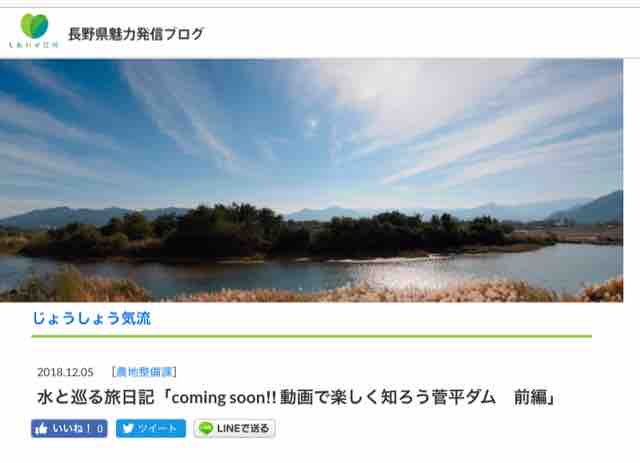Image resolution: width=640 pixels, height=463 pixels.
Task: Click the green divider line under じょうしょう気流
Action: pyautogui.click(x=312, y=336)
